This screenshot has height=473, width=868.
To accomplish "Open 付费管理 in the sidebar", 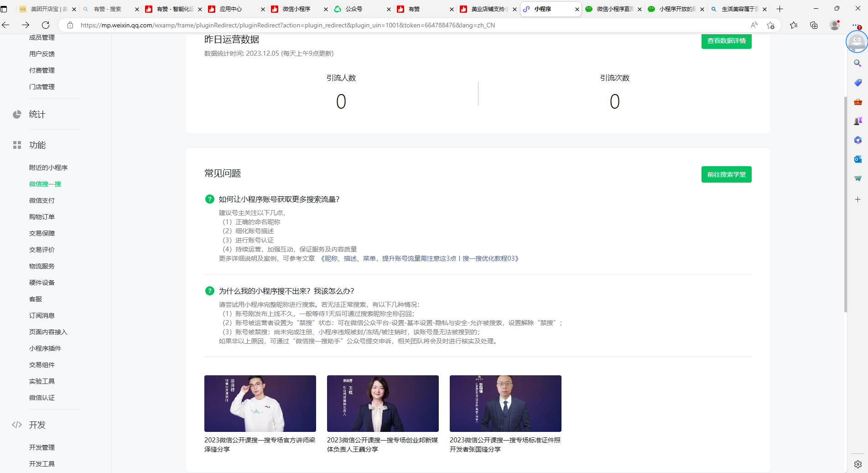I will pyautogui.click(x=42, y=70).
